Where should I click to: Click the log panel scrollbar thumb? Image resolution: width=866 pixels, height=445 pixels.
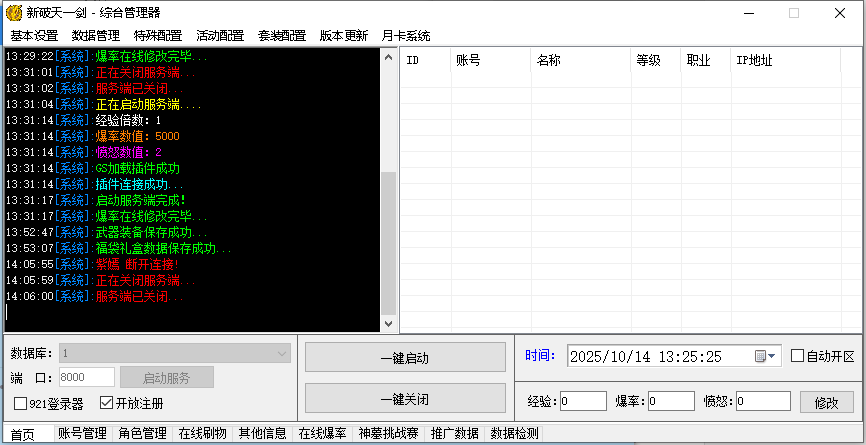389,243
